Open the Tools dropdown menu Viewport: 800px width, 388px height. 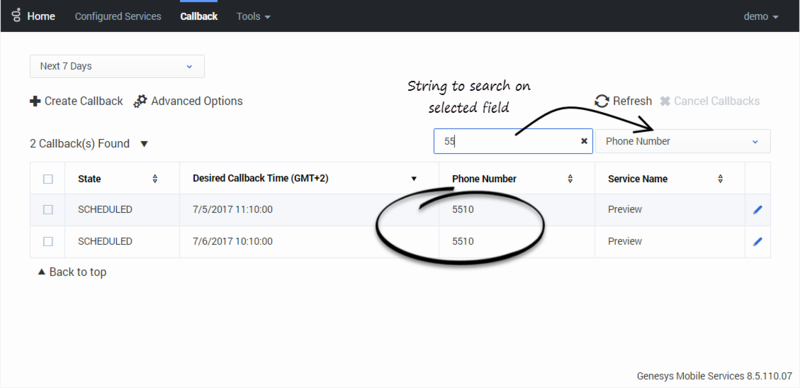point(254,16)
